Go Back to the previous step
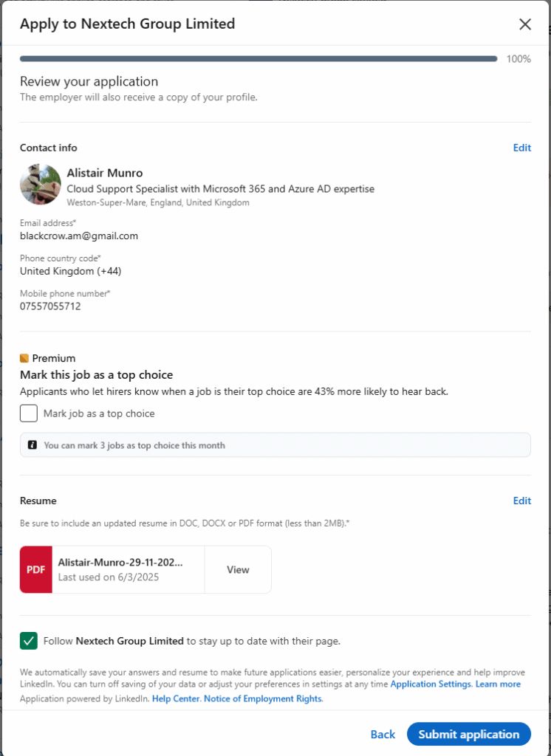This screenshot has height=756, width=551. (383, 734)
